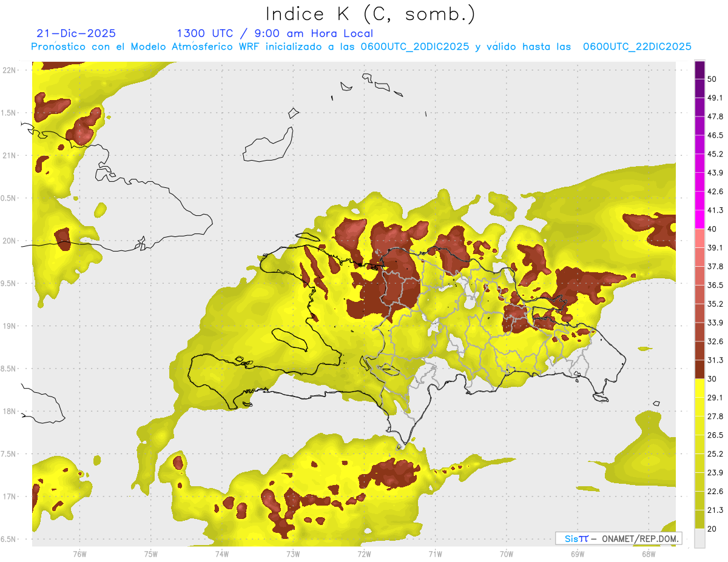Click the "39.1" value on the color scale
This screenshot has height=562, width=728.
coord(715,248)
